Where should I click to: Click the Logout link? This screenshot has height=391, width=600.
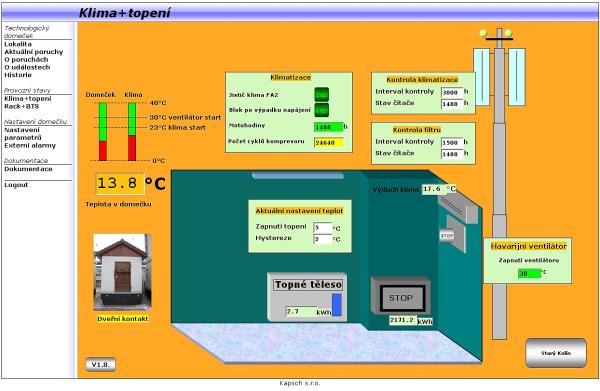click(x=16, y=185)
